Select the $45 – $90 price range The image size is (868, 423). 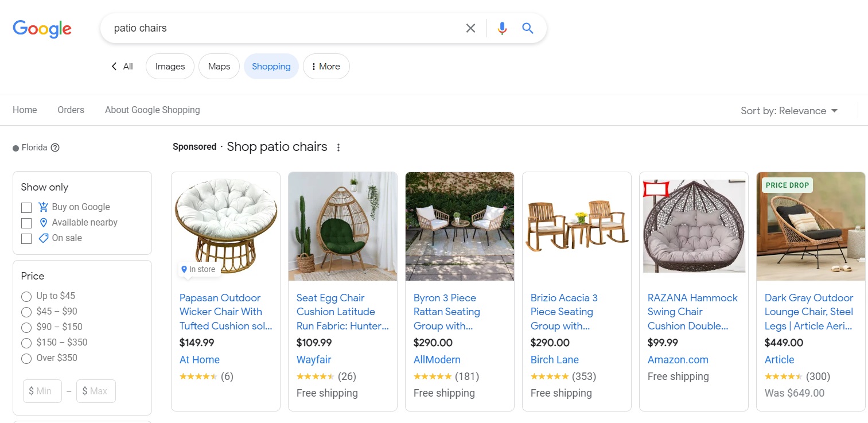tap(26, 312)
